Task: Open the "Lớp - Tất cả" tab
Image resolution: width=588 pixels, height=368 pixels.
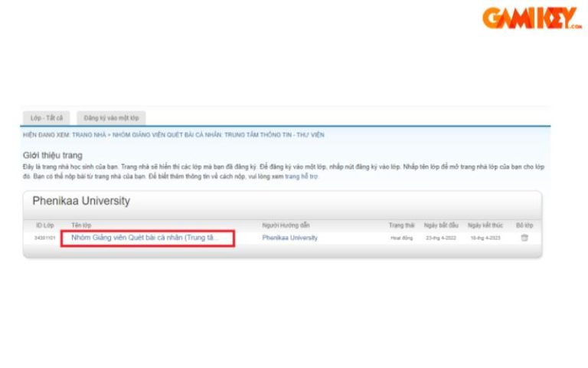Action: tap(47, 118)
